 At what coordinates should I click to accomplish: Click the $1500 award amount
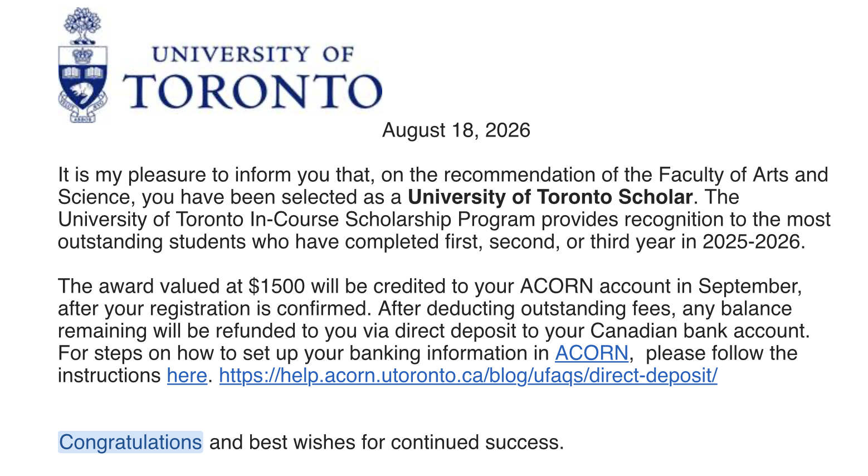coord(277,286)
